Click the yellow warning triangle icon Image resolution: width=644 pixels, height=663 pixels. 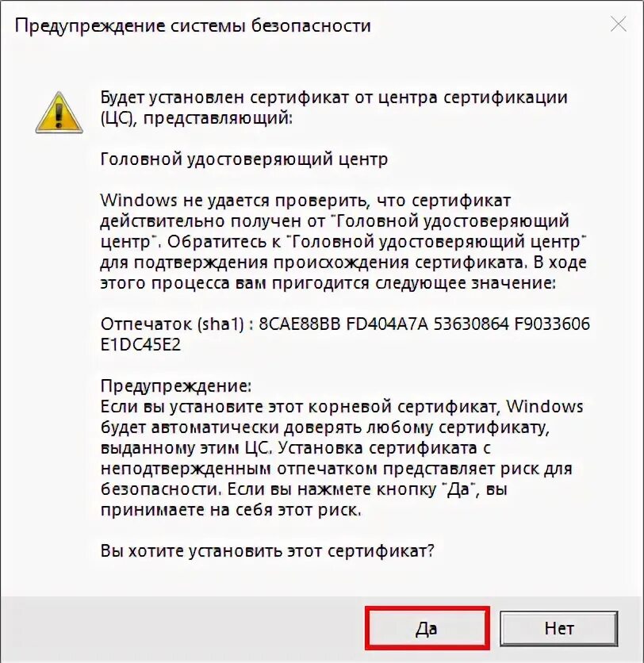59,113
